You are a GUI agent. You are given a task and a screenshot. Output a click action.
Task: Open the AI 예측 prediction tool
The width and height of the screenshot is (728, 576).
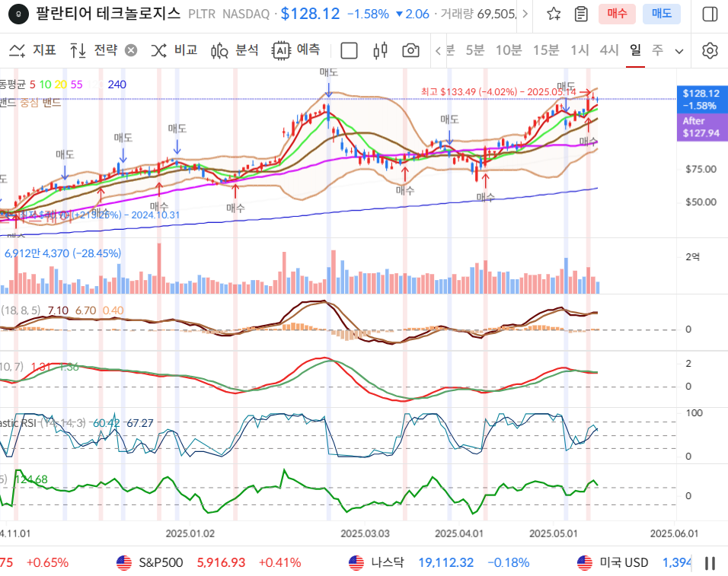tap(295, 49)
